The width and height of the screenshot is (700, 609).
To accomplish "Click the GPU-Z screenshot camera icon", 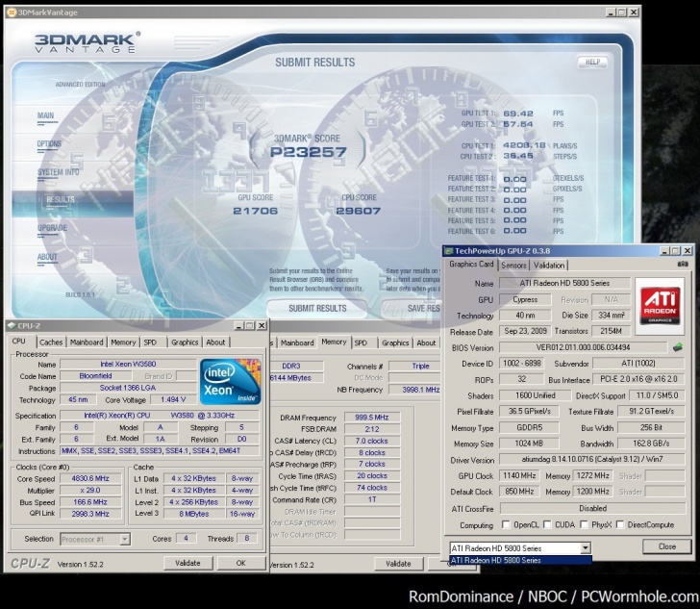I will (x=682, y=264).
